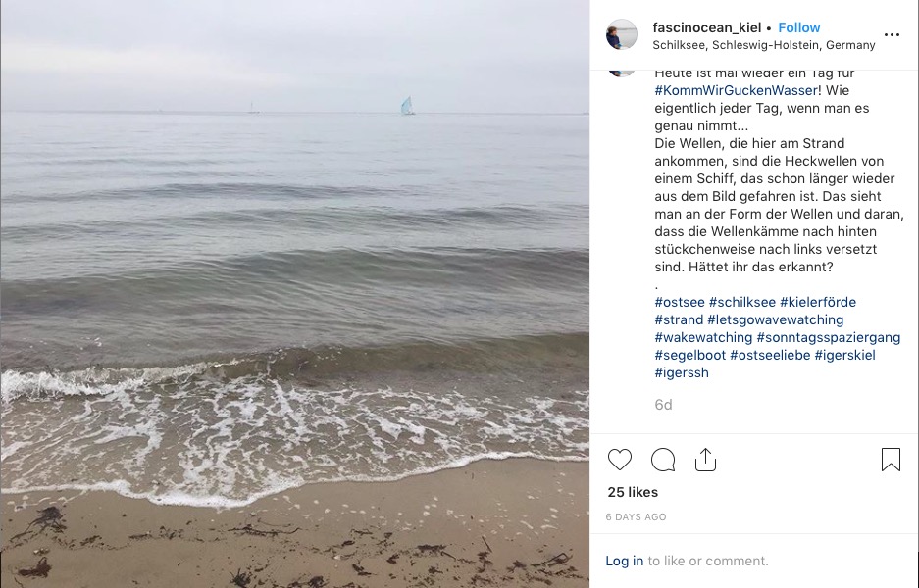Open three-dot more options menu
The width and height of the screenshot is (919, 588).
892,35
